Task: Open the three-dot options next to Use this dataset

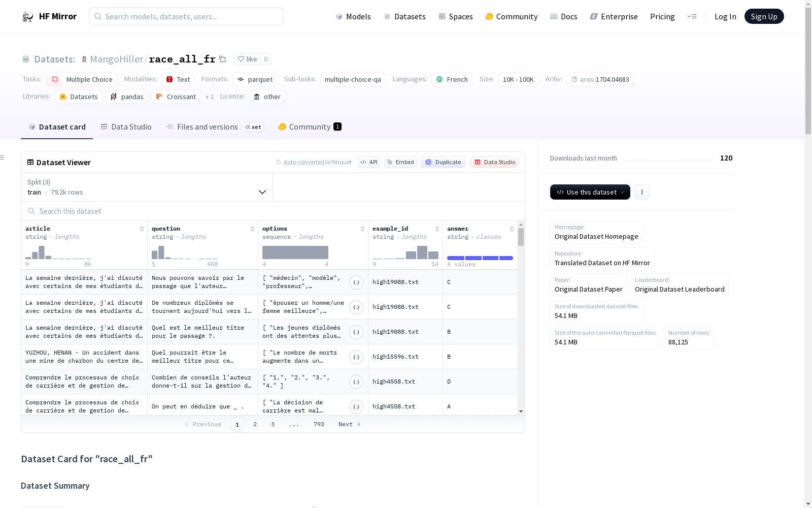Action: point(641,192)
